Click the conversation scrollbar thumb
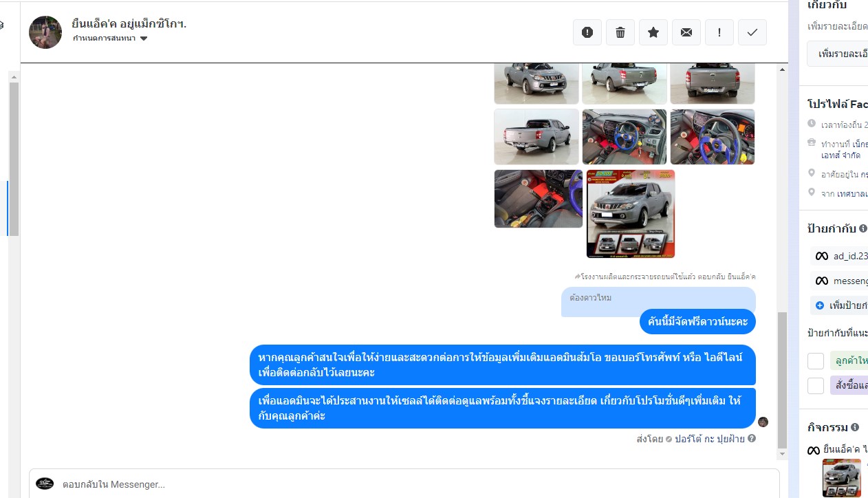 [782, 379]
